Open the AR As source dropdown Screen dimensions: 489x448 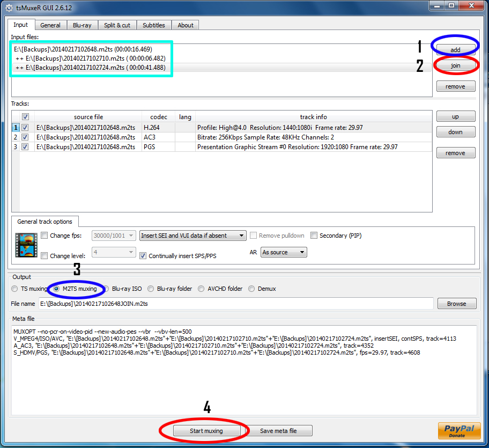(284, 252)
